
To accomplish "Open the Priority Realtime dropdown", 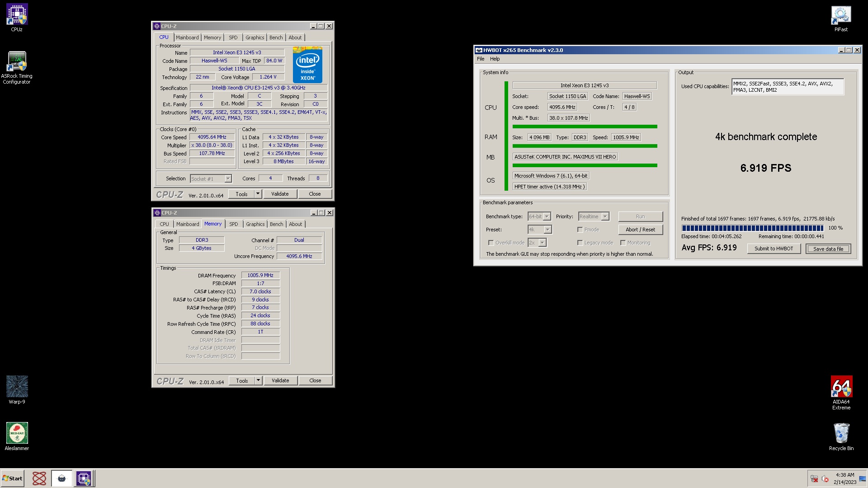I will click(x=594, y=216).
